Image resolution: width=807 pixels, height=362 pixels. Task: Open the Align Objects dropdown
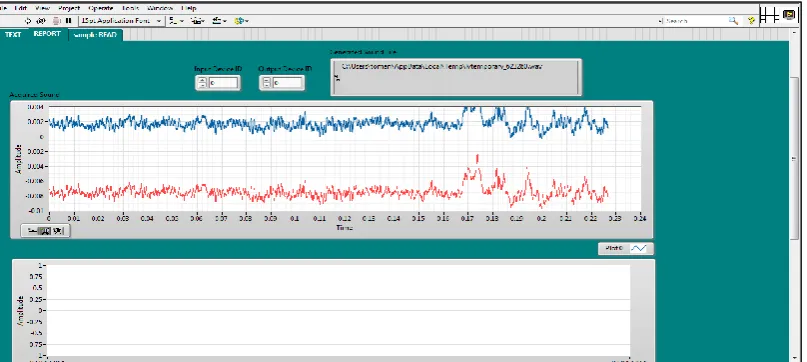click(x=176, y=21)
